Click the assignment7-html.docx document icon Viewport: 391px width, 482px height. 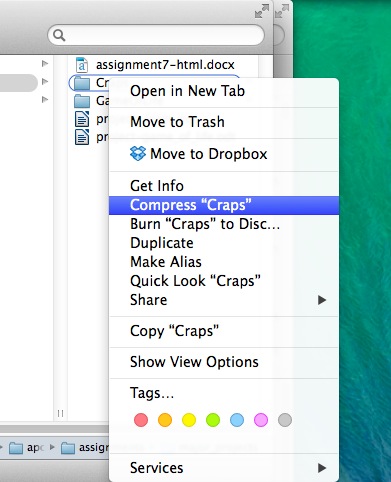[82, 65]
